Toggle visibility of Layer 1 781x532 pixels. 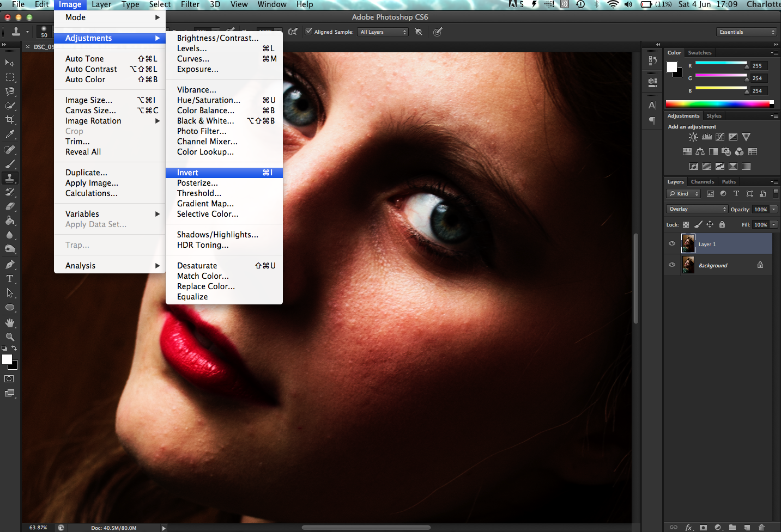tap(672, 244)
